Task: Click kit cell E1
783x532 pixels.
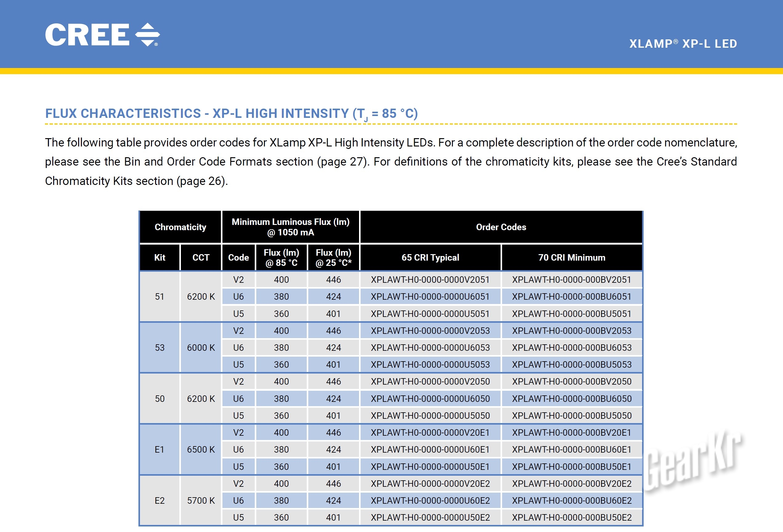Action: coord(160,450)
